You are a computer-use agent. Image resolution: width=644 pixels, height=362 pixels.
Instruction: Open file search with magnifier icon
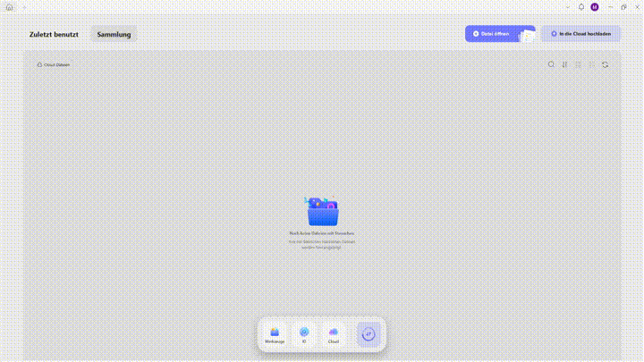pos(551,64)
